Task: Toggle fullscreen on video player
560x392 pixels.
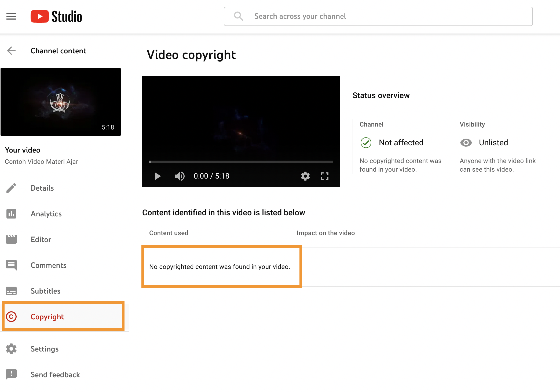Action: point(325,176)
